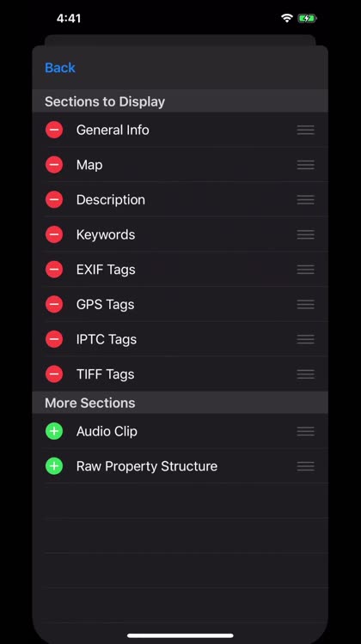The image size is (361, 644).
Task: Tap the reorder handle on General Info row
Action: coord(305,130)
